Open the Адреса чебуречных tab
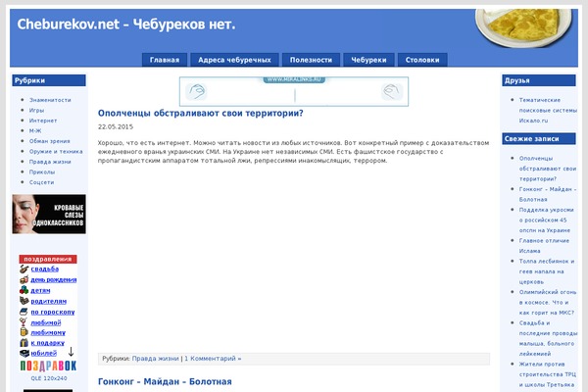This screenshot has width=588, height=392. 234,60
